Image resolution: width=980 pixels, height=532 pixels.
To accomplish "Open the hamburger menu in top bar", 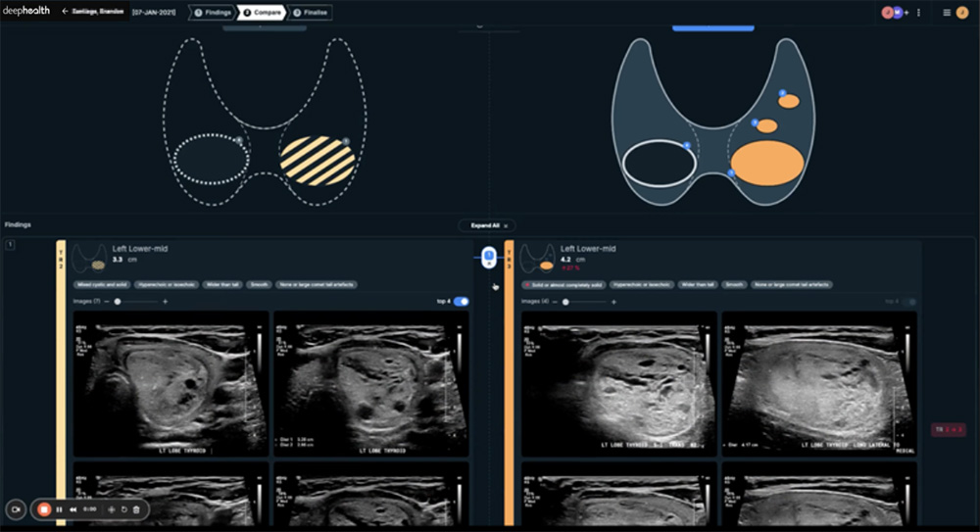I will pos(947,13).
